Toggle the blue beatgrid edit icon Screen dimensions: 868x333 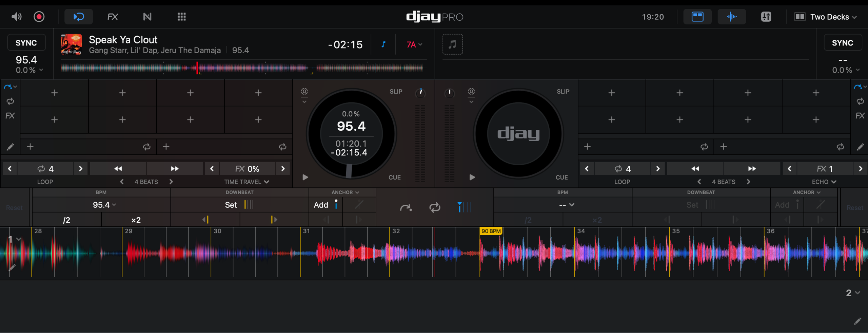(464, 207)
